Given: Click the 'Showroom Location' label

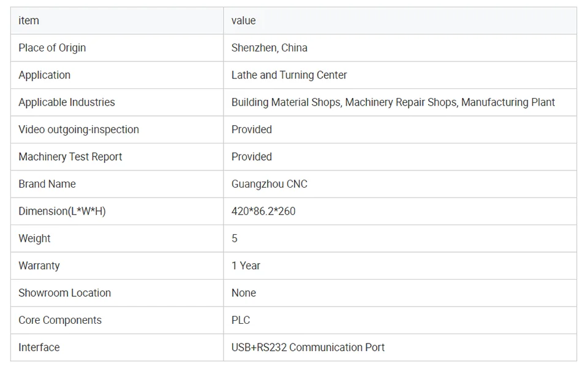Looking at the screenshot, I should click(x=64, y=293).
